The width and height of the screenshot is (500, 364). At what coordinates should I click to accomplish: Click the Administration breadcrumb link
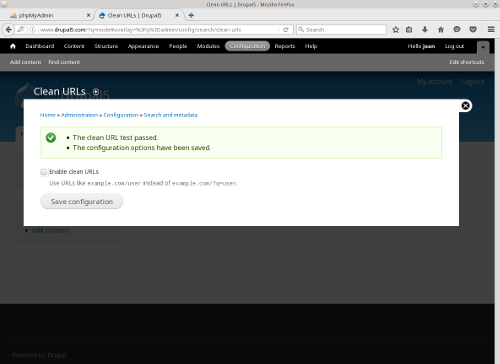79,115
